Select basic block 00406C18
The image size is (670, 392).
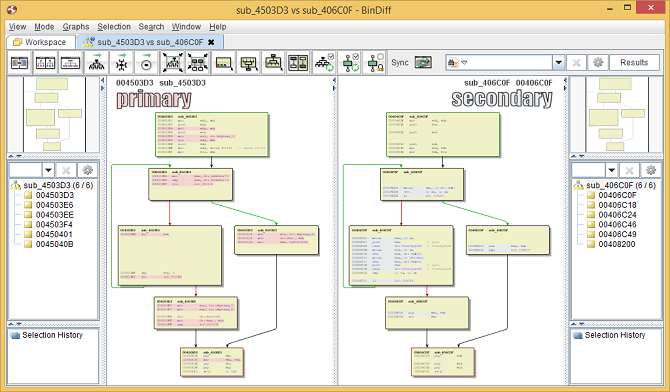(x=617, y=205)
